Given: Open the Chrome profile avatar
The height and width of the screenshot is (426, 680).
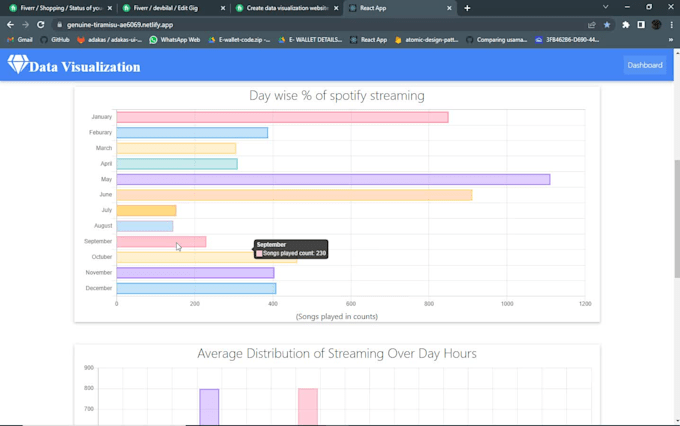Looking at the screenshot, I should [656, 25].
